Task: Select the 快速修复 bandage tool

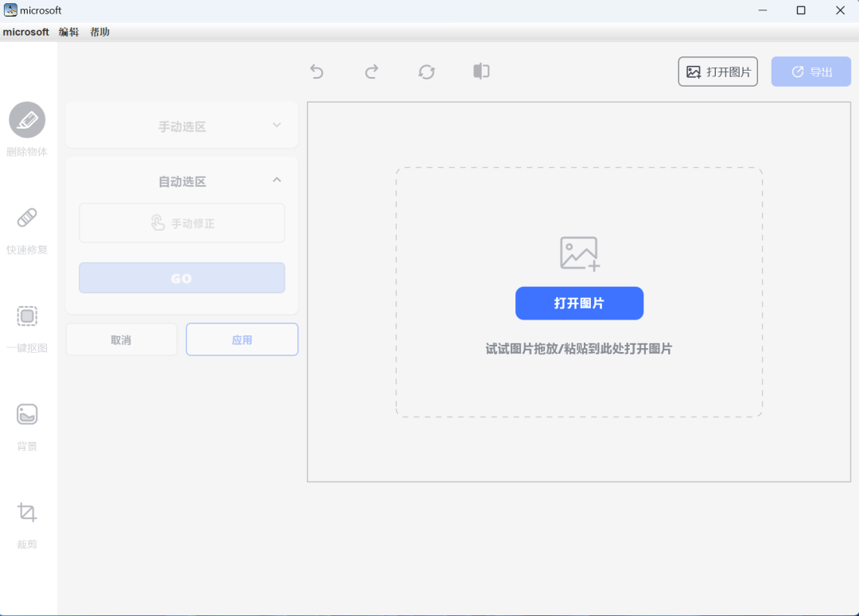Action: coord(27,218)
